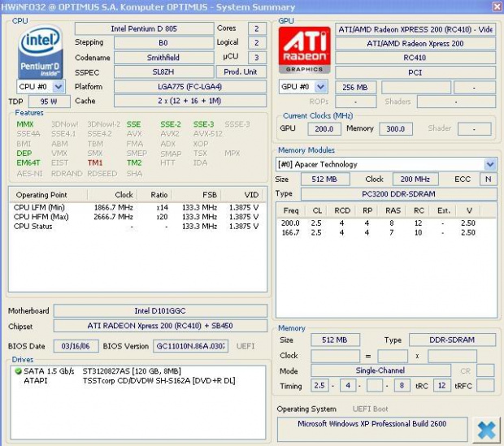Screen dimensions: 504x446
Task: Click the Windows XP Professional OS field
Action: point(372,429)
